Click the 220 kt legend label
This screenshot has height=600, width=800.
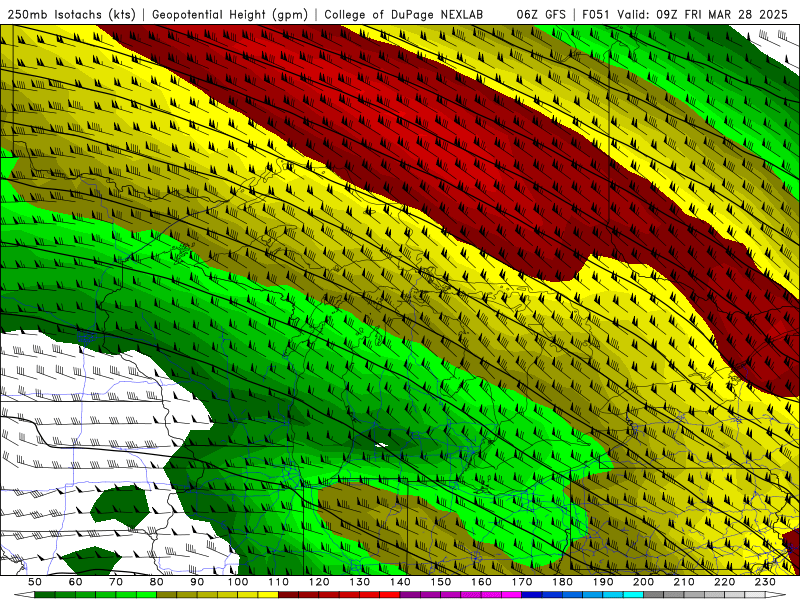coord(724,582)
